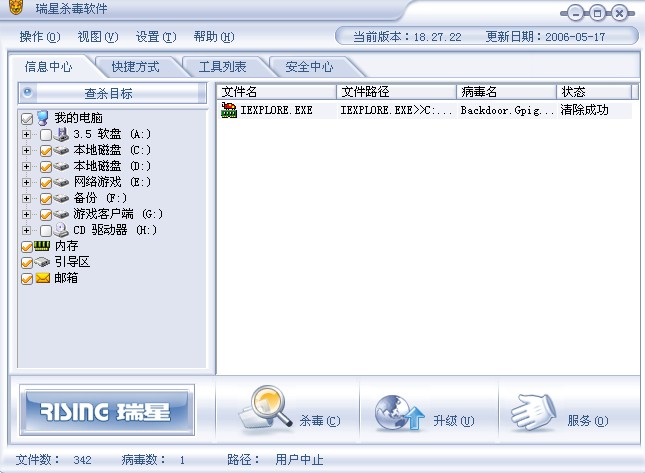Expand the 游戏客户端 G: node
Image resolution: width=645 pixels, height=473 pixels.
[26, 215]
